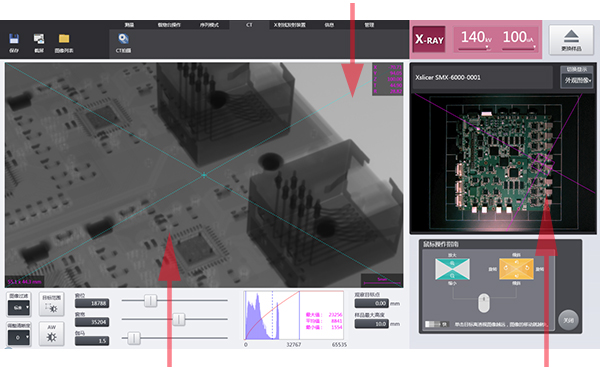Click the screenshot capture icon
The height and width of the screenshot is (369, 600).
39,39
